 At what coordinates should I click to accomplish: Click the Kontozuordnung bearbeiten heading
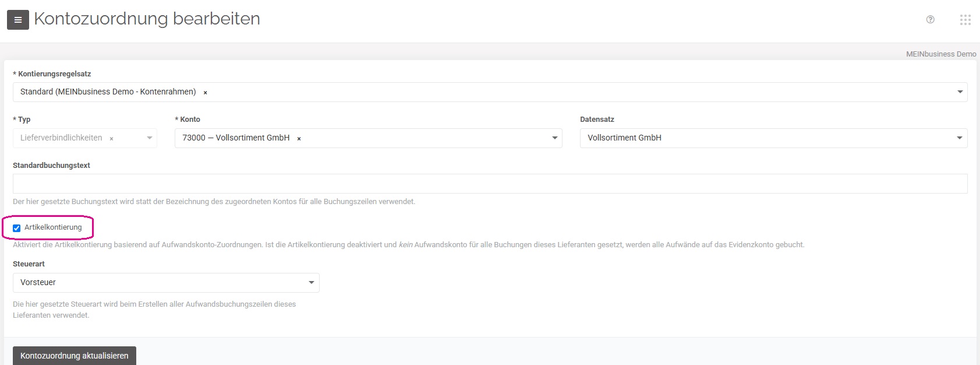[147, 19]
